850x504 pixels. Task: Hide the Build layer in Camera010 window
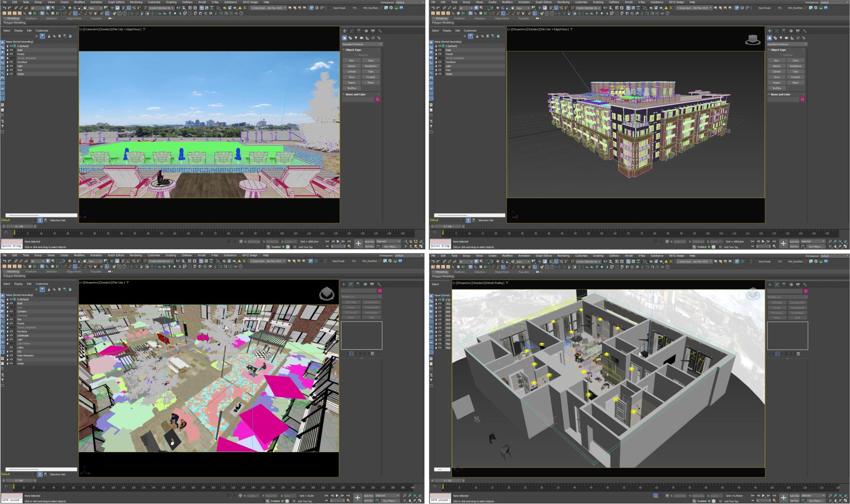tap(12, 50)
